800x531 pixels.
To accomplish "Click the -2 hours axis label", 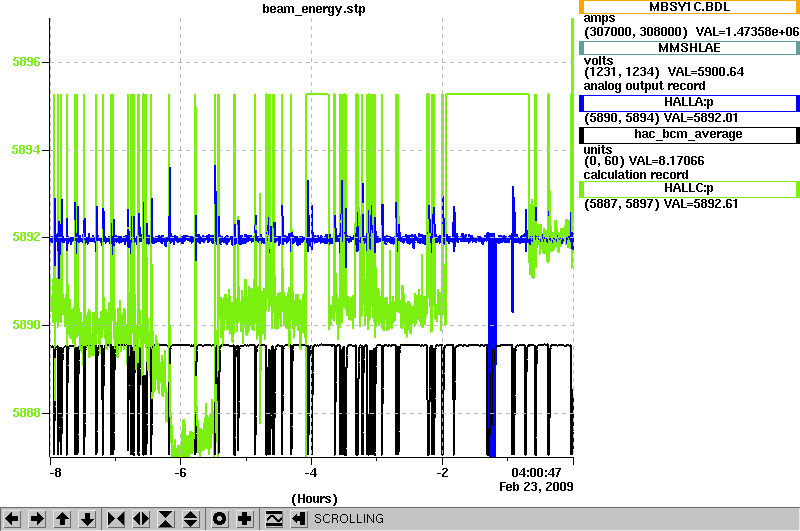I will coord(442,473).
